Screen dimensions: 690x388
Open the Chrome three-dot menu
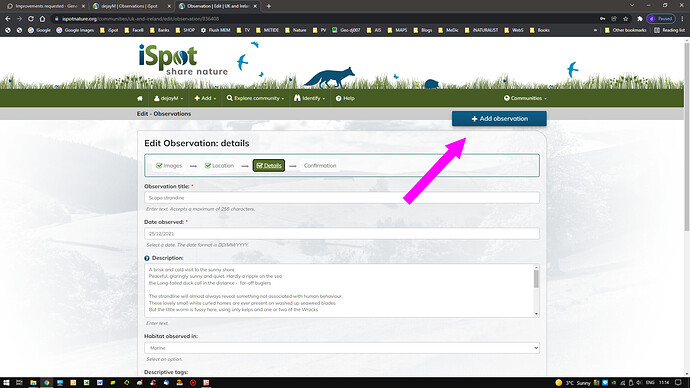(x=683, y=19)
